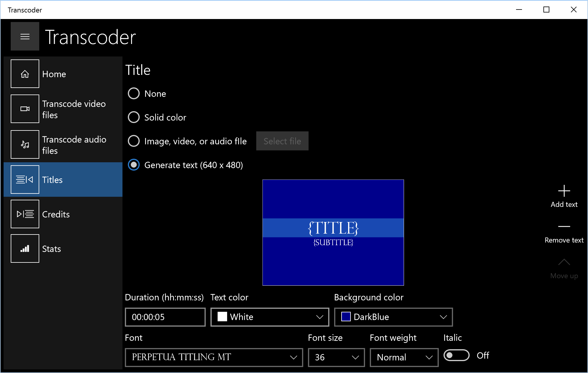This screenshot has height=373, width=588.
Task: Expand the Font weight Normal dropdown
Action: tap(404, 357)
